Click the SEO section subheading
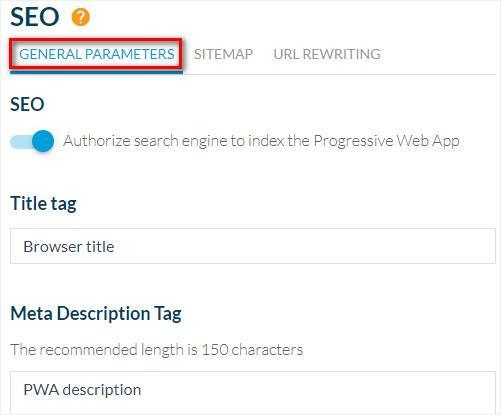Image resolution: width=501 pixels, height=415 pixels. 27,104
